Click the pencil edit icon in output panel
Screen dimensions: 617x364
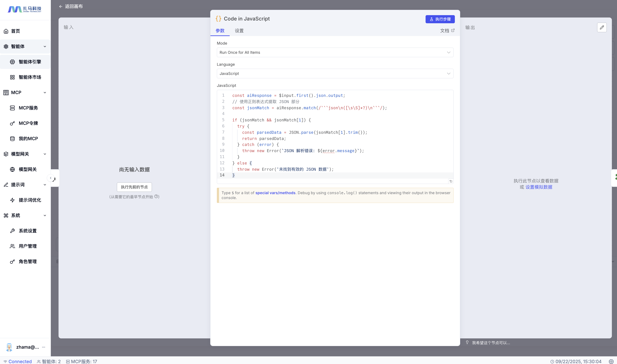[602, 28]
